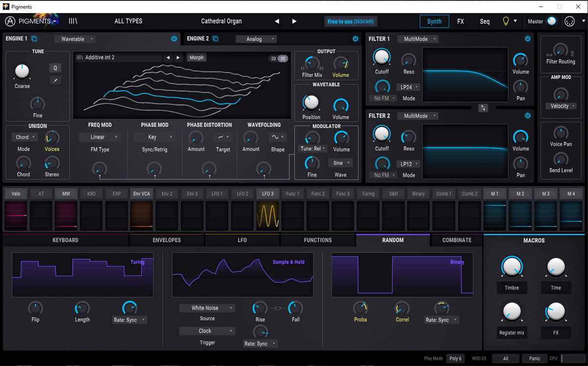
Task: Open the preset browser library icon
Action: click(73, 21)
